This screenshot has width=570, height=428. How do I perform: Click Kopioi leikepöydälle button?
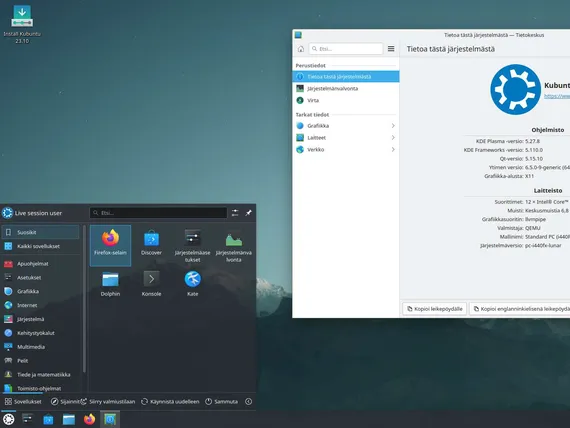click(434, 309)
